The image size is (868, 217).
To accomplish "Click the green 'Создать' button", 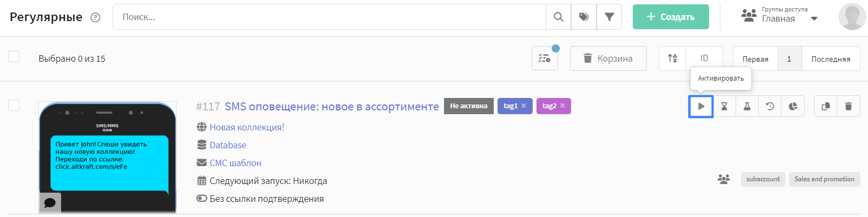I will point(671,17).
